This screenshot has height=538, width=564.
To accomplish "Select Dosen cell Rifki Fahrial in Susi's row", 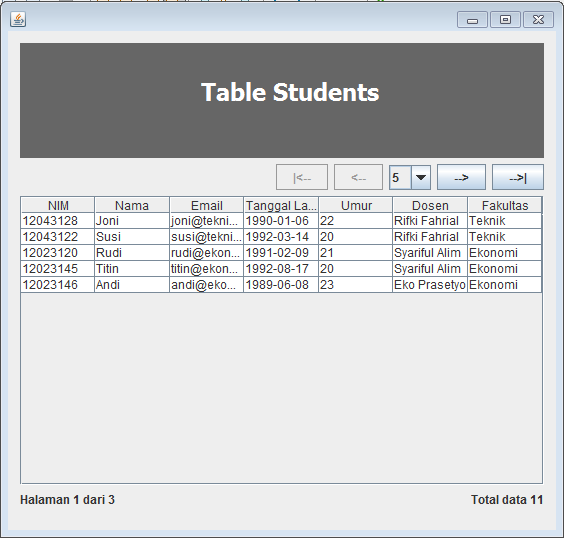I will pos(430,237).
